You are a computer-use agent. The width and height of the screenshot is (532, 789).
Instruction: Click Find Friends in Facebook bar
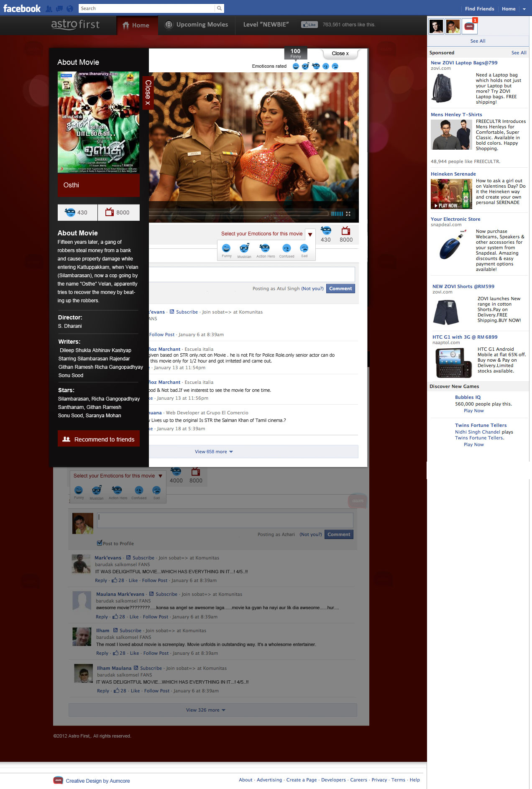[479, 9]
